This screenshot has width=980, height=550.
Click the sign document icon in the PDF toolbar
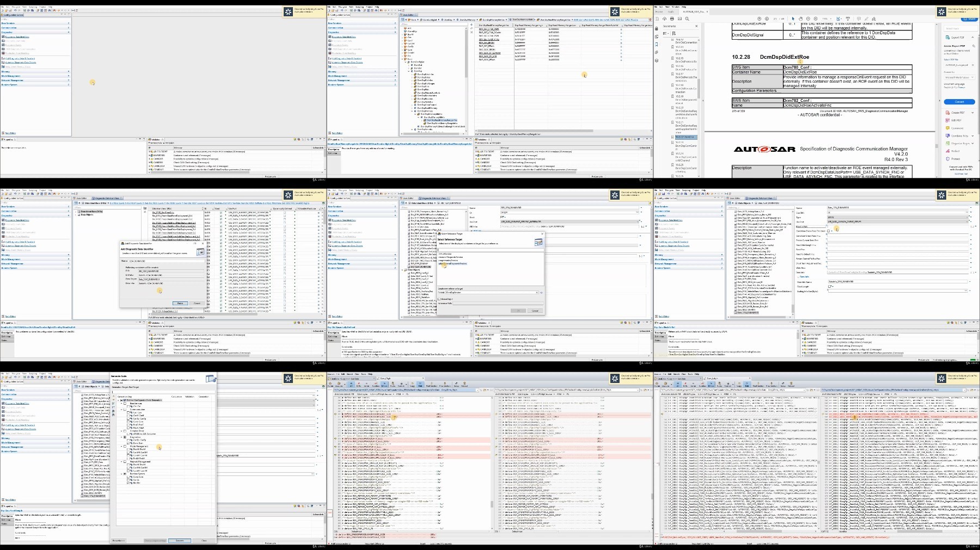874,18
